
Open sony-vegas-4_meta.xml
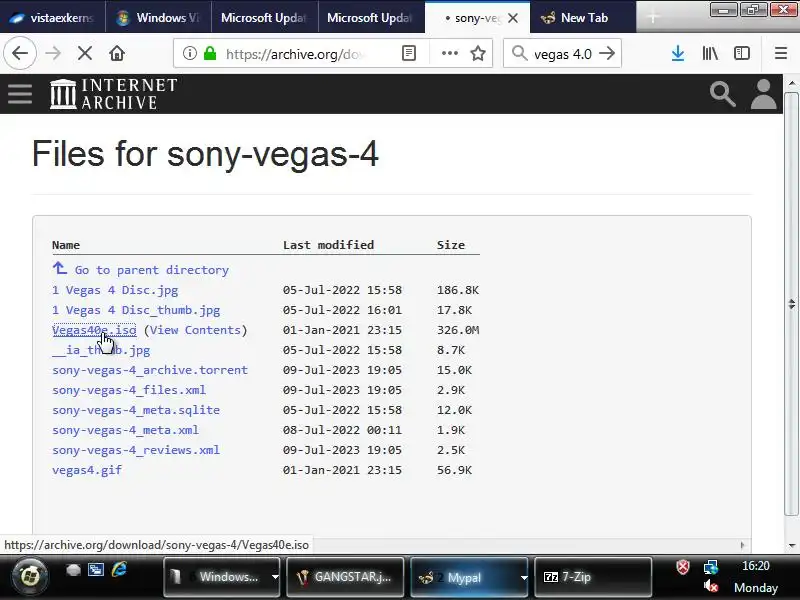[x=126, y=430]
